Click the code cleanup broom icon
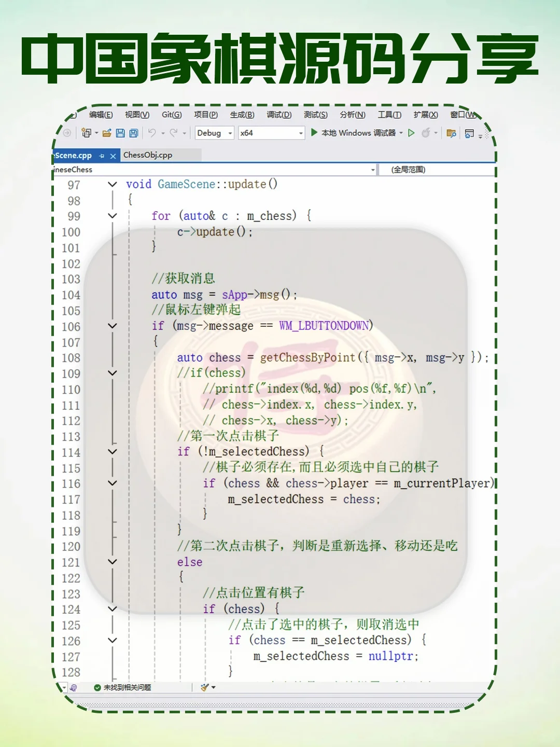This screenshot has height=747, width=560. (204, 687)
